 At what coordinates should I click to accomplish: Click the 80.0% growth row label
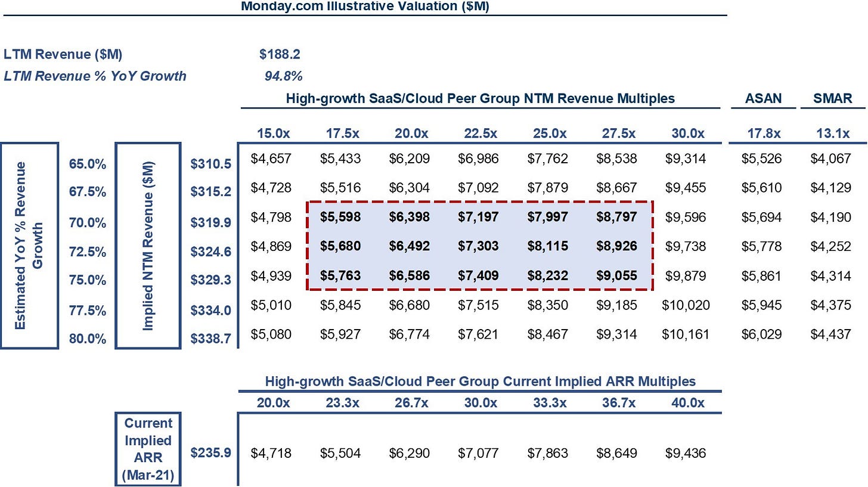point(88,339)
